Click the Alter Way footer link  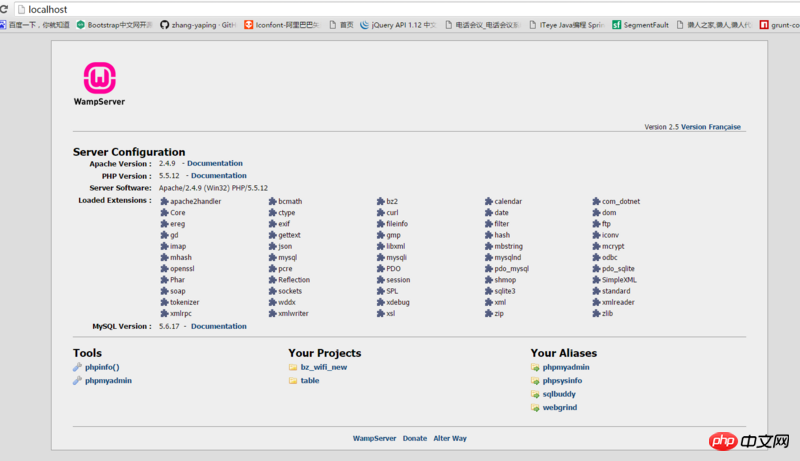pos(450,439)
